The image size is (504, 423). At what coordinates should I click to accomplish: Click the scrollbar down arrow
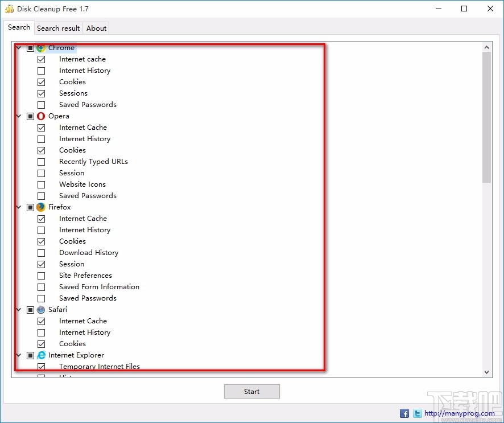click(x=486, y=371)
